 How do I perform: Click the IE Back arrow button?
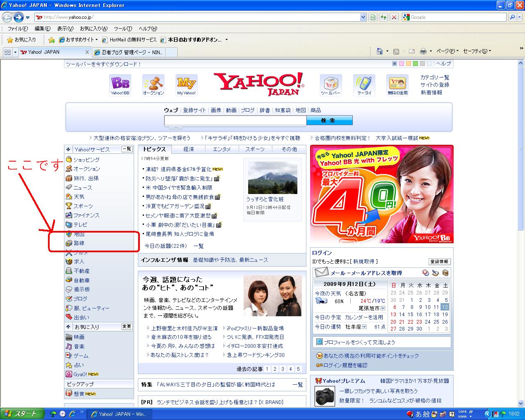point(7,17)
